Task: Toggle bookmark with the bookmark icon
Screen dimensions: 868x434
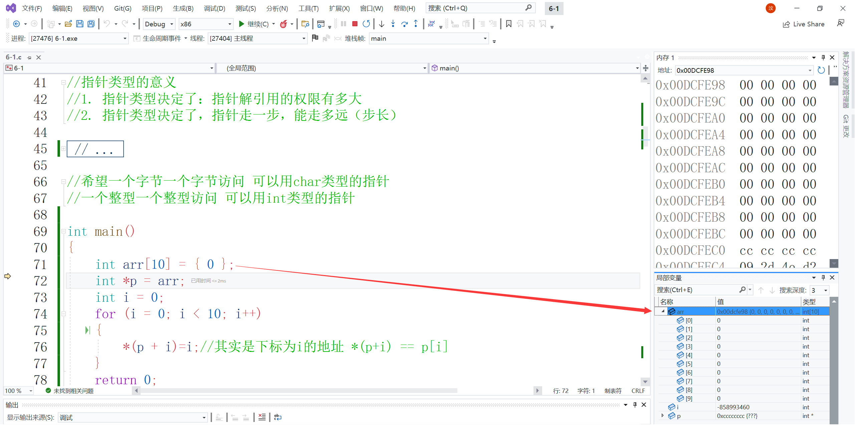Action: tap(508, 24)
